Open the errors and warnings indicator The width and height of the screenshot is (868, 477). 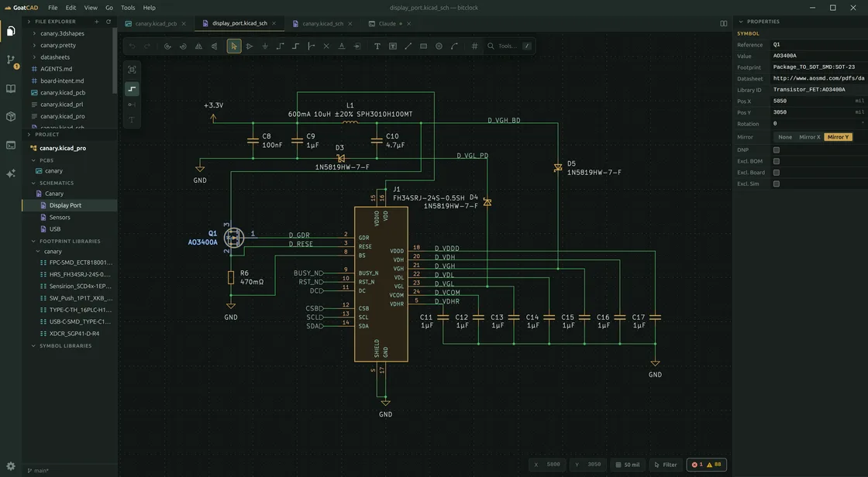click(706, 465)
